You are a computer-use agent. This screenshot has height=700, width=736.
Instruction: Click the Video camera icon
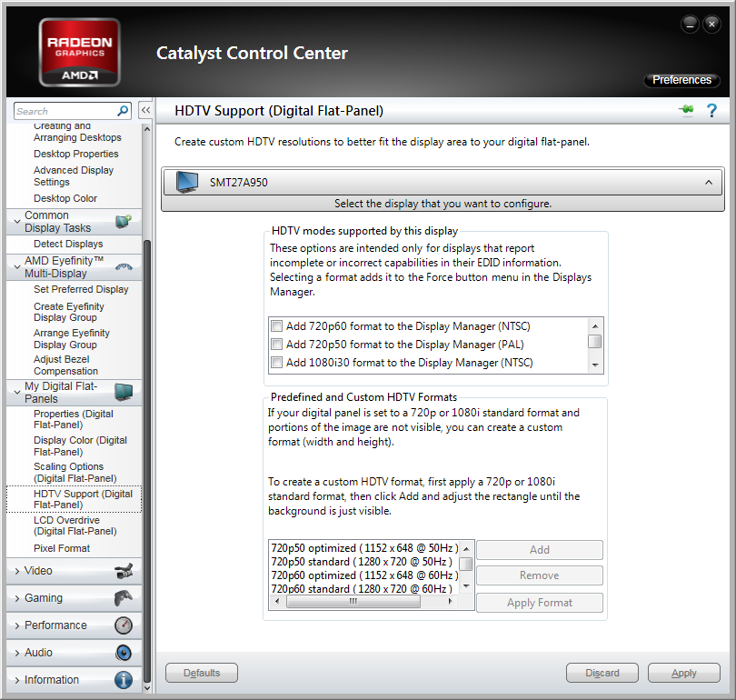[124, 571]
